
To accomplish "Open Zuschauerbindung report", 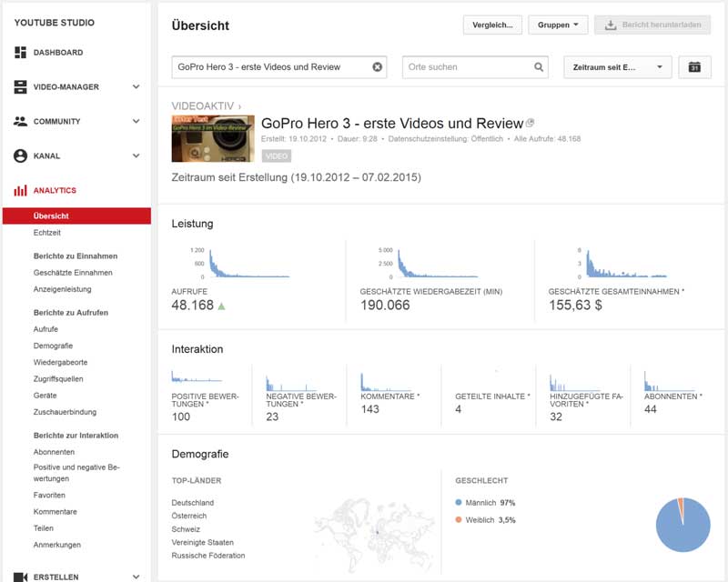I will point(65,412).
